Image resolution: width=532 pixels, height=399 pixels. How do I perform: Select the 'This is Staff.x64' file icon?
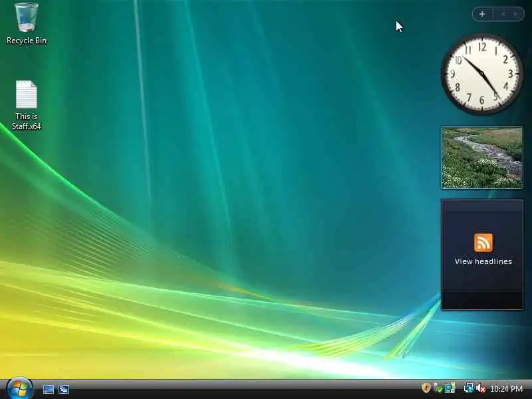click(27, 105)
